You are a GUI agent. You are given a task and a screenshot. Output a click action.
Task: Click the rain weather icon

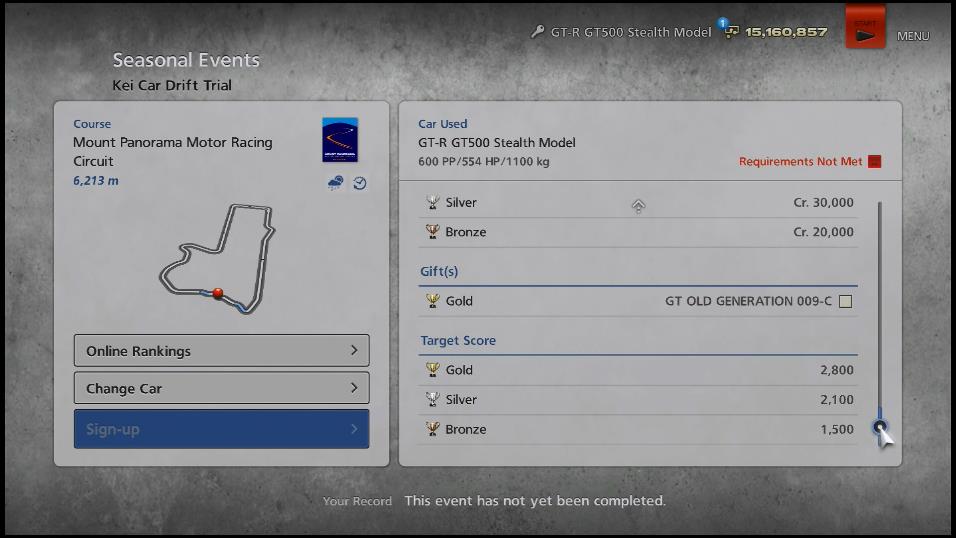[335, 182]
